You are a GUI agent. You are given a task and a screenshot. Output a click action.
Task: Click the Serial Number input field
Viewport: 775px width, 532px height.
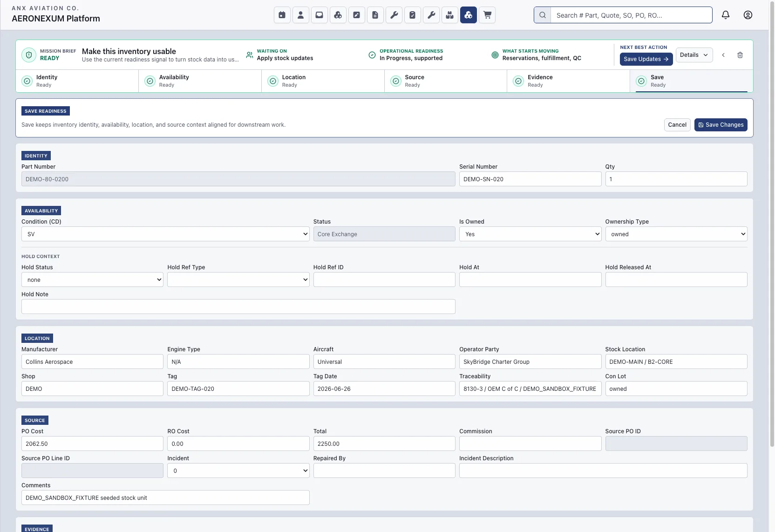pyautogui.click(x=530, y=179)
